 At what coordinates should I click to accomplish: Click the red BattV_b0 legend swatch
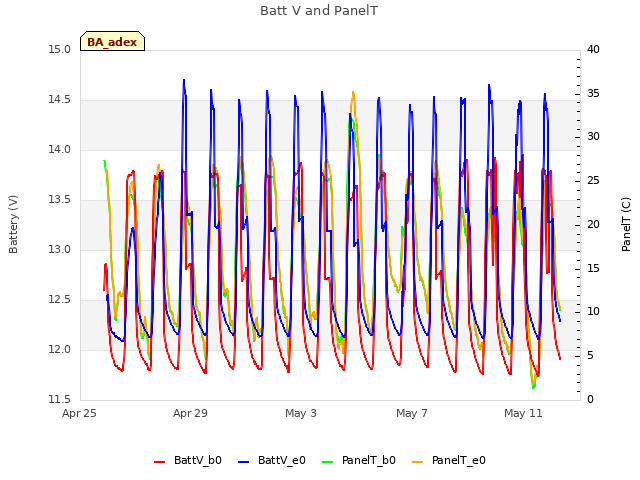pos(160,462)
